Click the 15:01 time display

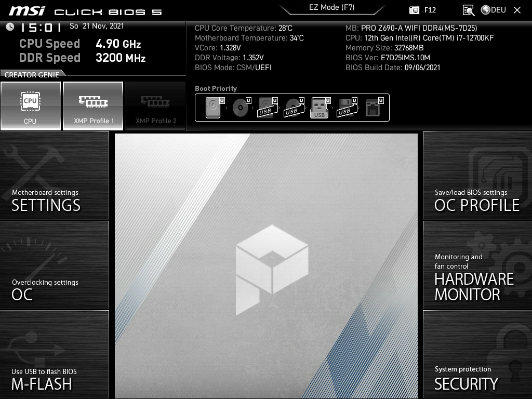click(x=41, y=27)
